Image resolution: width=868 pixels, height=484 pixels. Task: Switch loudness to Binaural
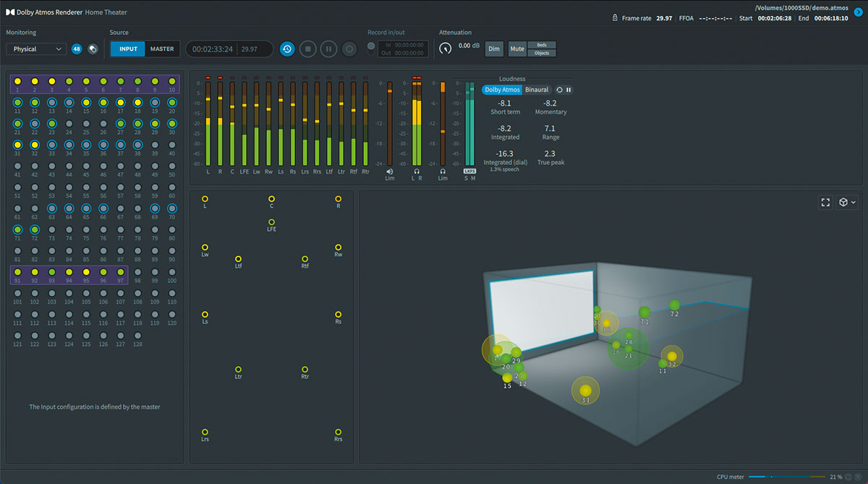[537, 90]
